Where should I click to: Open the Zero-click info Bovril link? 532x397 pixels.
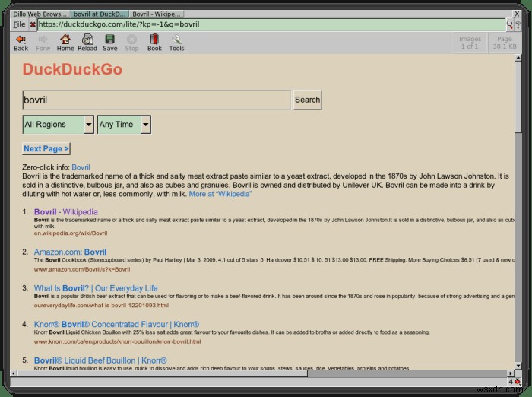click(x=81, y=167)
